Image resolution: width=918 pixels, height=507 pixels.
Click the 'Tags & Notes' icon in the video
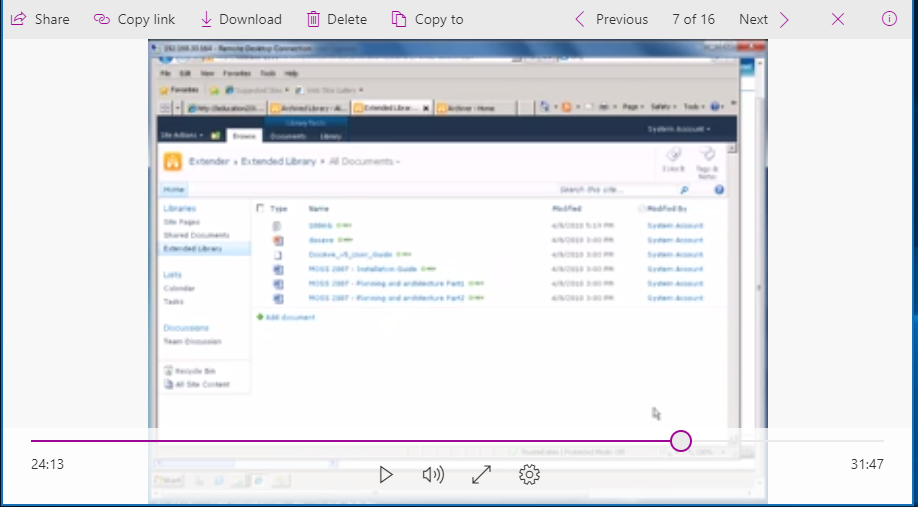pyautogui.click(x=707, y=163)
